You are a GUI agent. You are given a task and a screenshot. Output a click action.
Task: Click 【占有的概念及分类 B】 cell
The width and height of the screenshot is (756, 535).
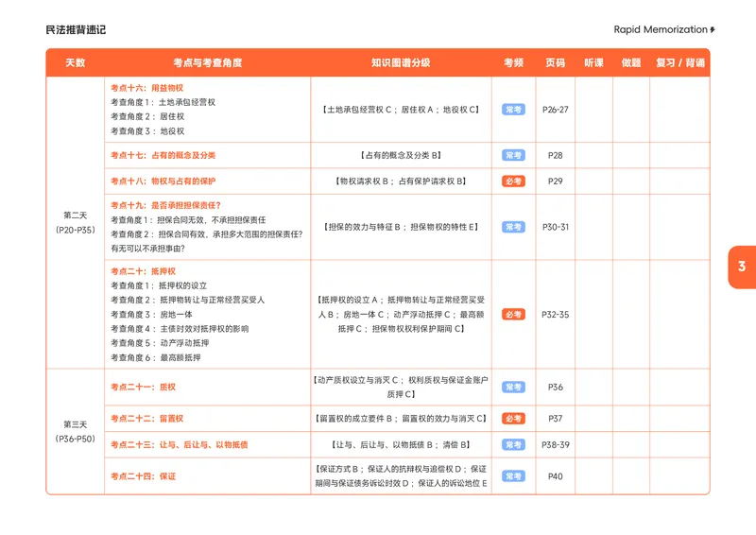(401, 155)
